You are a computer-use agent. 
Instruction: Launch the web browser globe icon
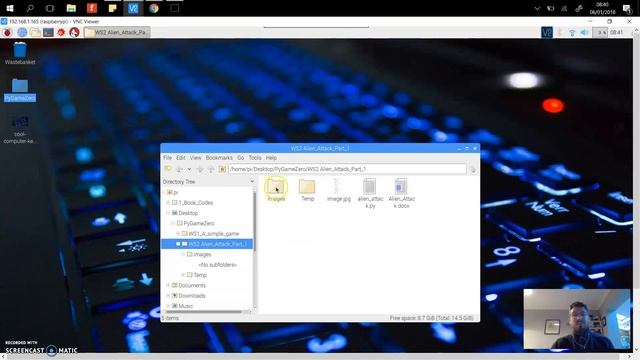coord(22,32)
